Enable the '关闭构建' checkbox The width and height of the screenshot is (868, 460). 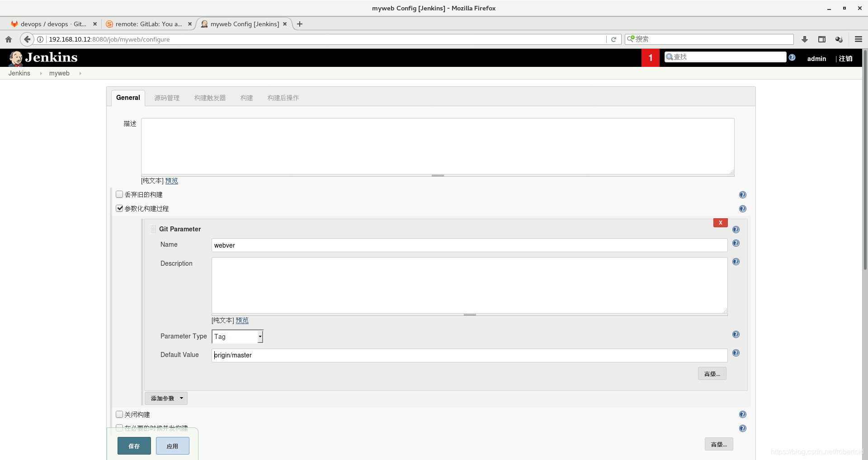coord(119,414)
